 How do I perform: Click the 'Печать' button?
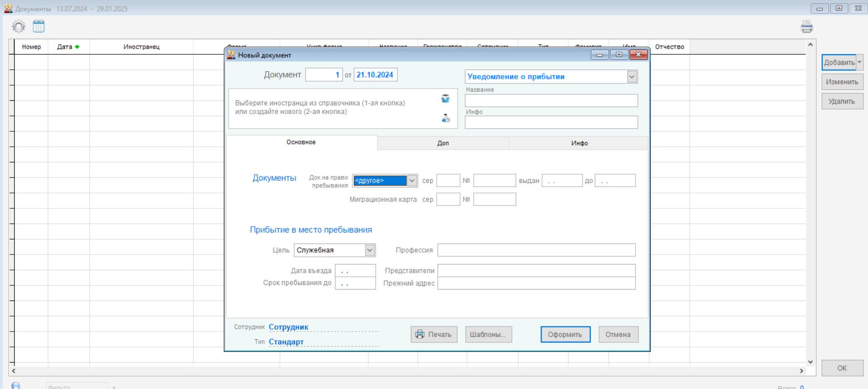click(x=434, y=334)
